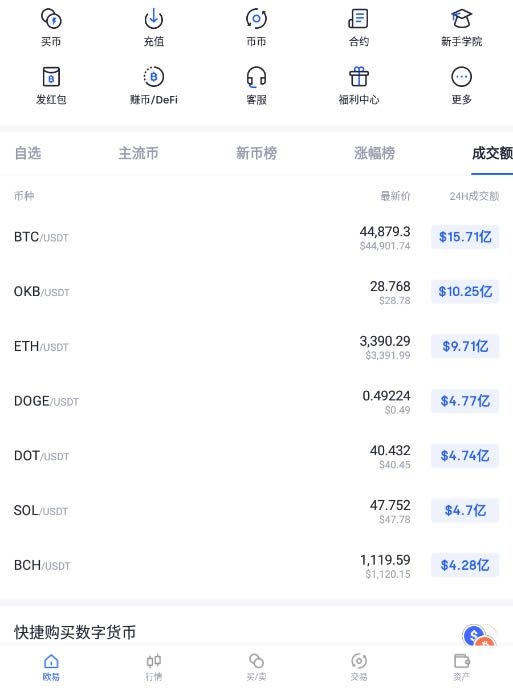The image size is (513, 690).
Task: Open the 新手学院 academy icon
Action: 462,19
